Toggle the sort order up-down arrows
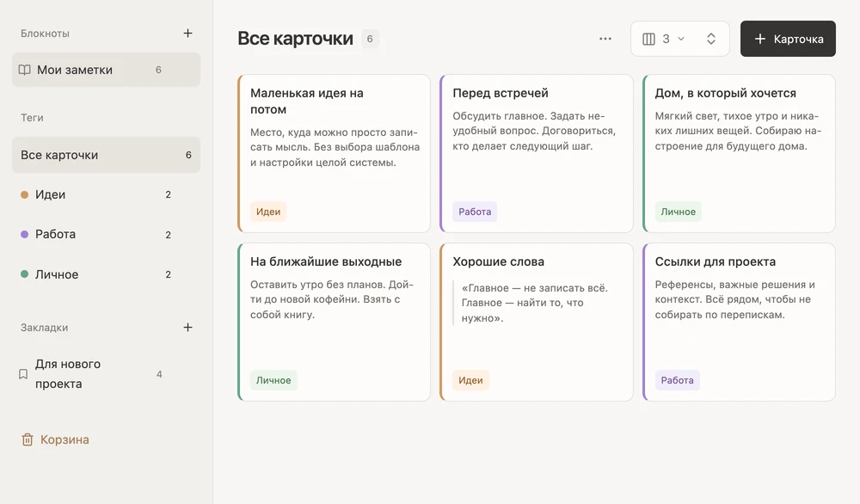This screenshot has width=860, height=504. click(x=711, y=39)
